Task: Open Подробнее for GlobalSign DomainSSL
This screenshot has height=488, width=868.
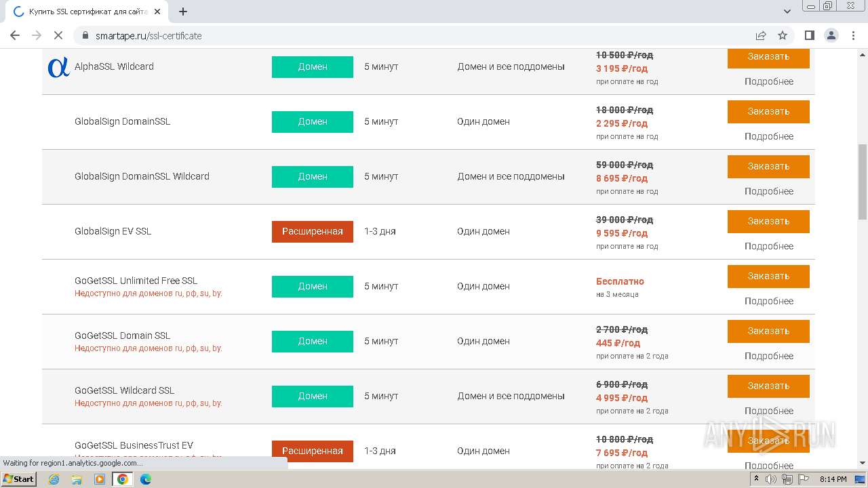Action: tap(768, 136)
